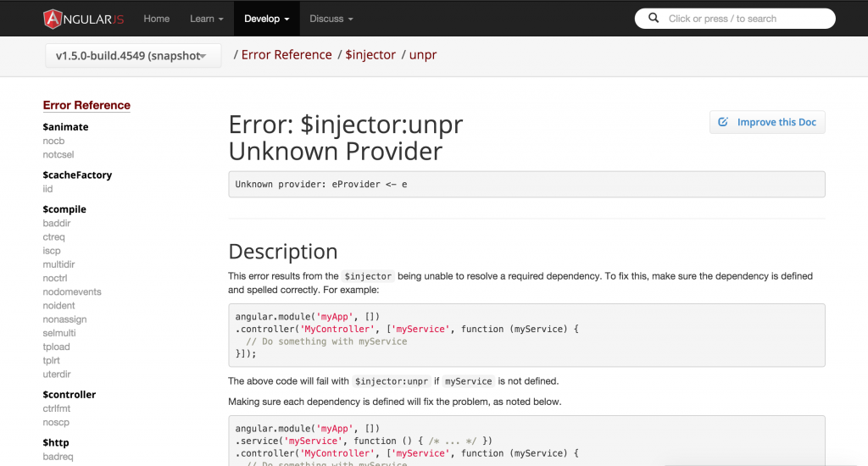Viewport: 868px width, 466px height.
Task: Open the ctrlfmt error entry
Action: [57, 408]
